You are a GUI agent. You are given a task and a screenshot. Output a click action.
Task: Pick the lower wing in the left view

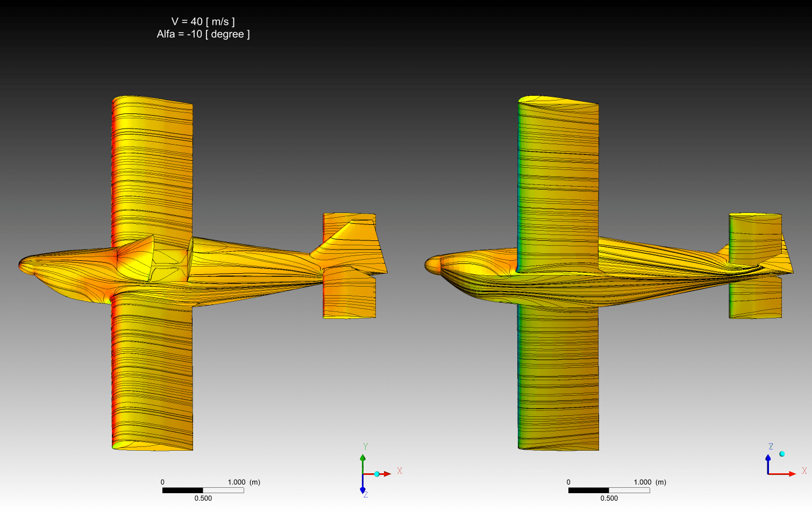pyautogui.click(x=152, y=376)
